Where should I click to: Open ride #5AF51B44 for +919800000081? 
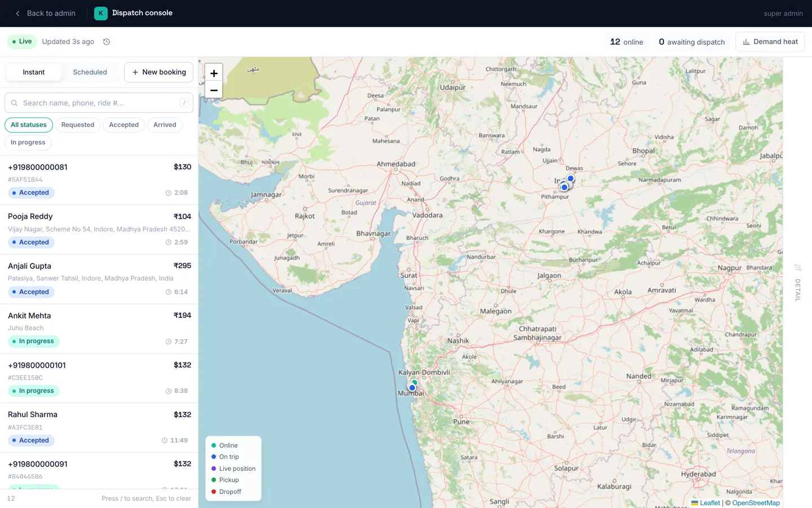(99, 180)
